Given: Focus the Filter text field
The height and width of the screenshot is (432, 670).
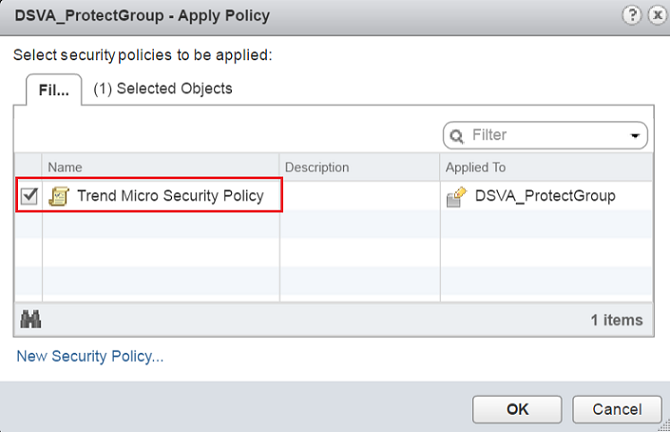Looking at the screenshot, I should [x=545, y=136].
